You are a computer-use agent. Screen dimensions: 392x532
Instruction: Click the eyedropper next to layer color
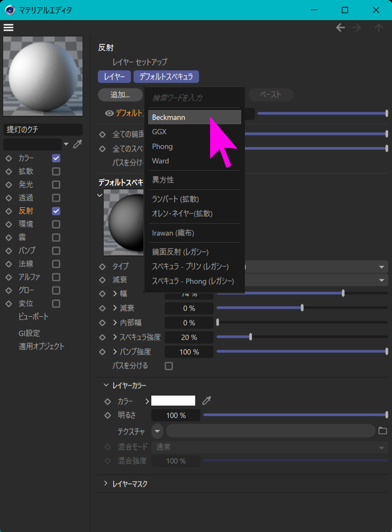(x=207, y=401)
